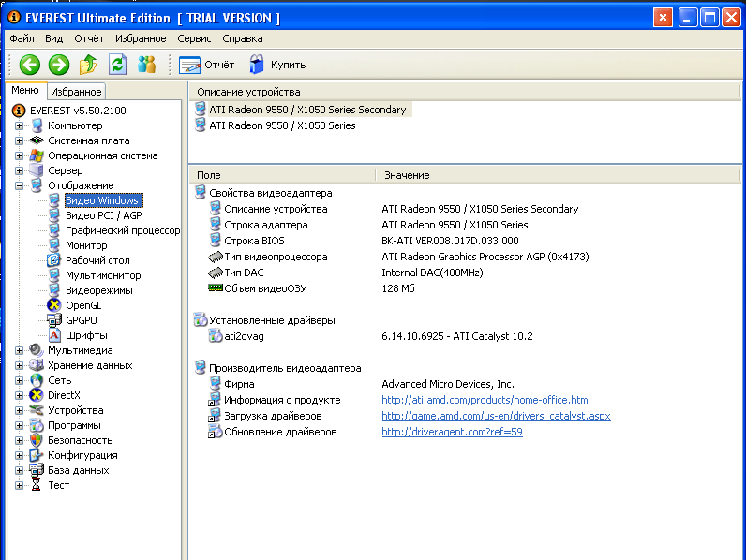Click the Refresh toolbar icon
This screenshot has height=560, width=746.
[x=117, y=65]
